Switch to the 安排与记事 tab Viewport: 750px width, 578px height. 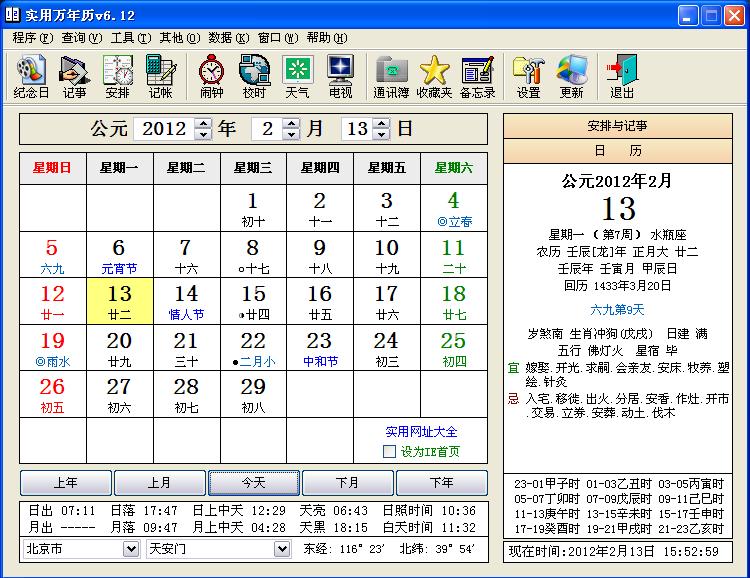pyautogui.click(x=618, y=126)
